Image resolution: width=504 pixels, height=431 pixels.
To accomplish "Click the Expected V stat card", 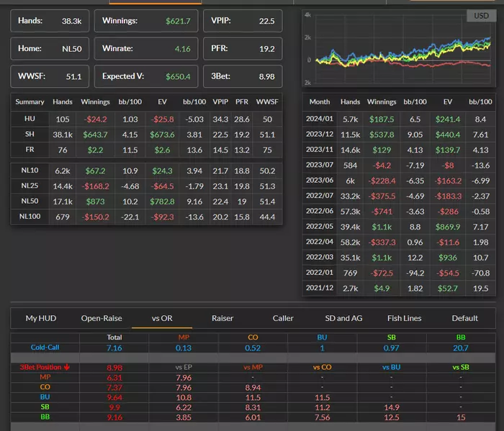I will click(146, 76).
